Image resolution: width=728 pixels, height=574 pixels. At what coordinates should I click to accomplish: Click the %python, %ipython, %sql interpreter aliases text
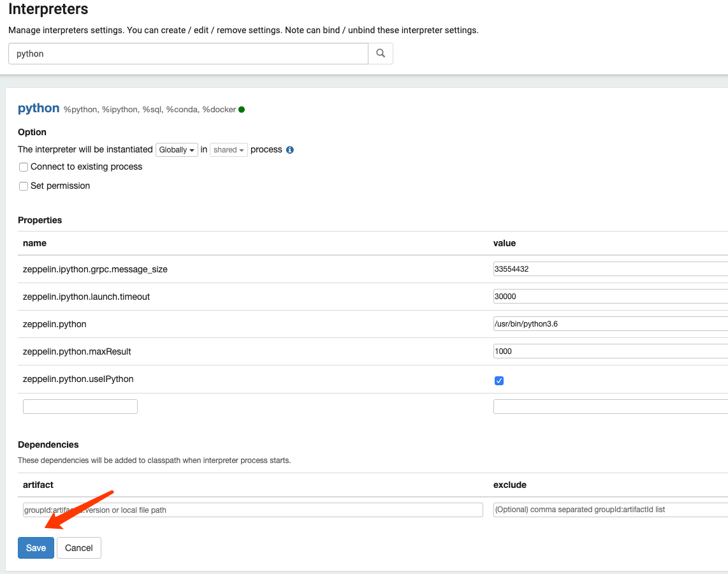[x=150, y=110]
